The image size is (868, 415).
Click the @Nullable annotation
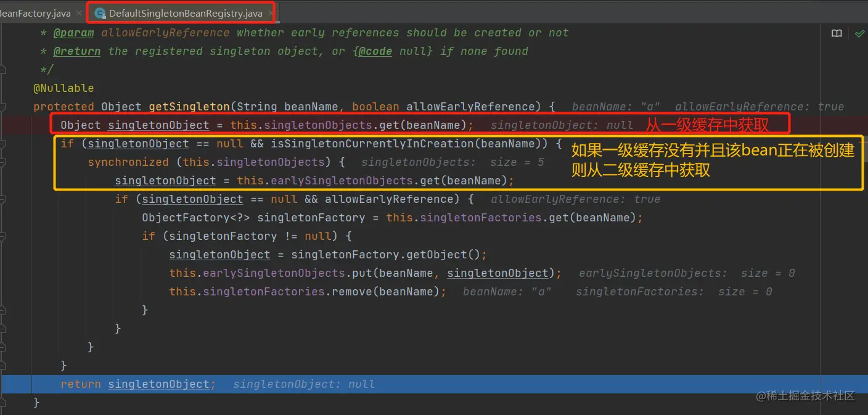[x=63, y=88]
